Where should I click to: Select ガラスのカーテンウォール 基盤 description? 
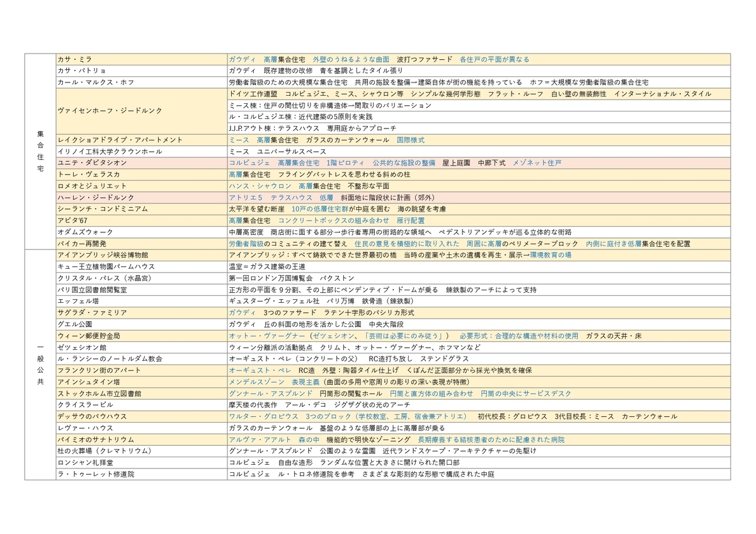[x=479, y=428]
